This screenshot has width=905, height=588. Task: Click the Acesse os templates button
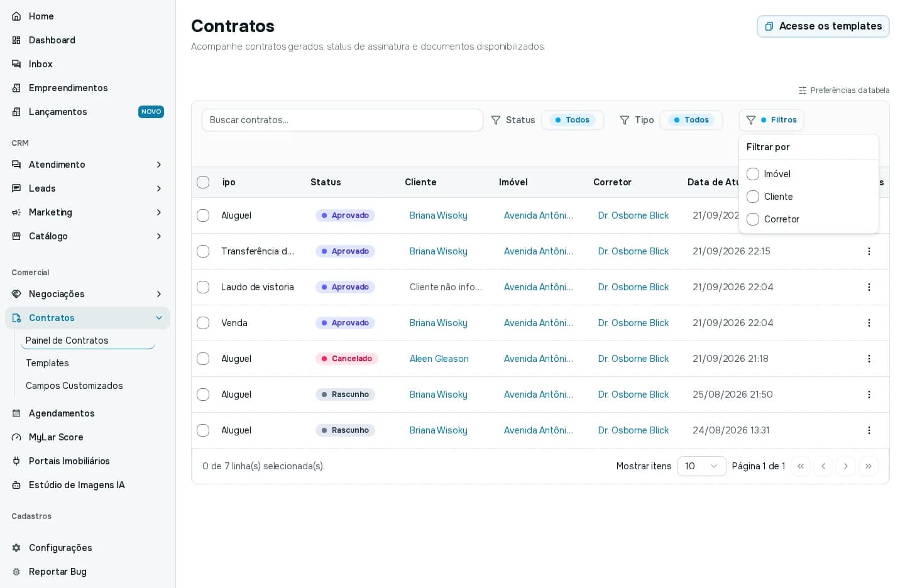[x=823, y=26]
